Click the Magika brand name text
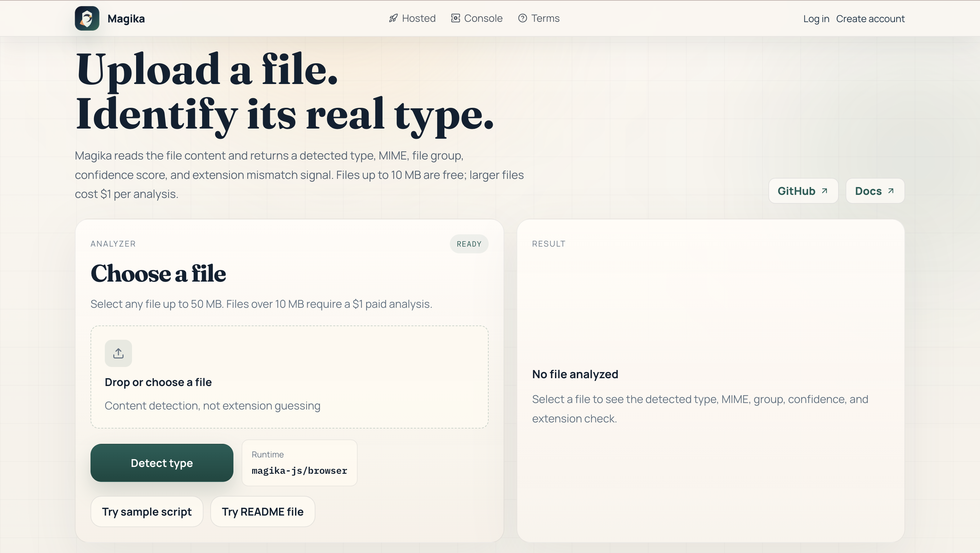 tap(126, 19)
